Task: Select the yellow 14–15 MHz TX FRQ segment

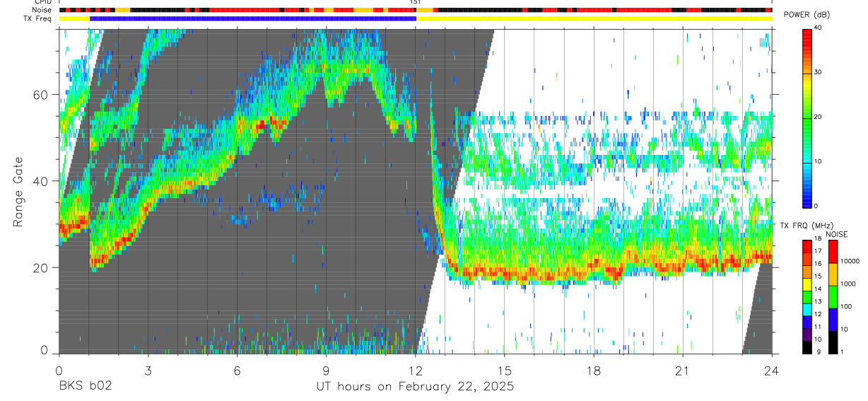Action: (x=806, y=284)
